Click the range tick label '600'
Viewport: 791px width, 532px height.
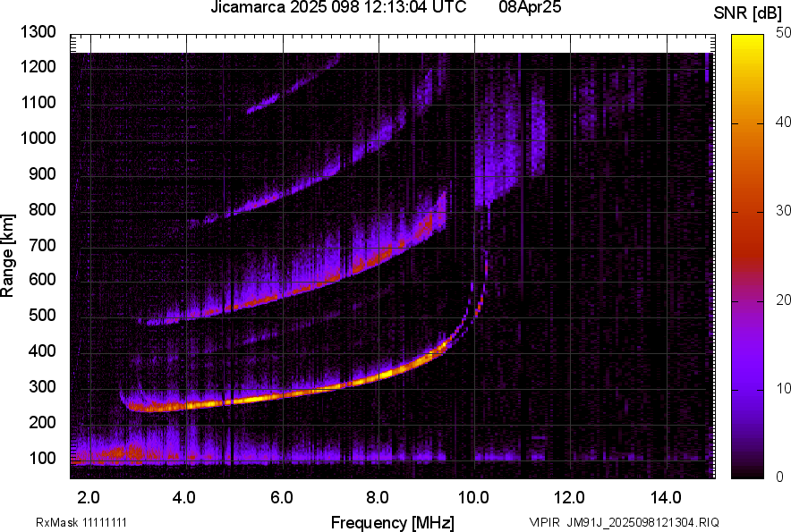pyautogui.click(x=42, y=279)
